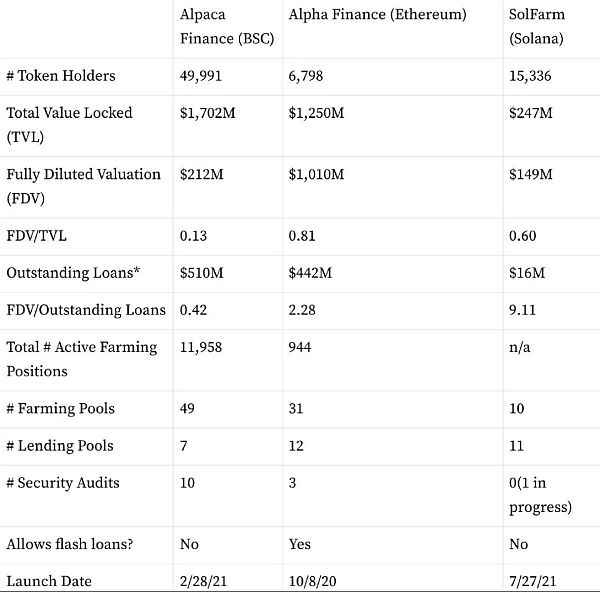The image size is (600, 592).
Task: Click the 49 farming pools value
Action: [x=188, y=409]
